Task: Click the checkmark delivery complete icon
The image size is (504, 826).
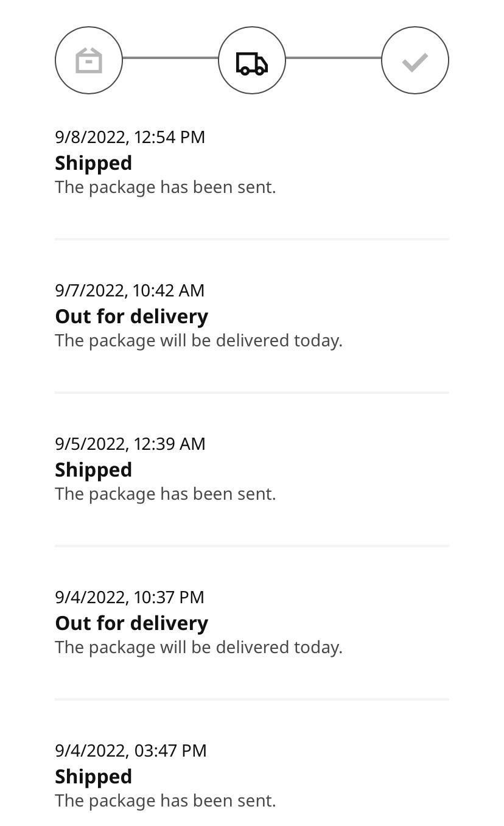Action: (x=415, y=60)
